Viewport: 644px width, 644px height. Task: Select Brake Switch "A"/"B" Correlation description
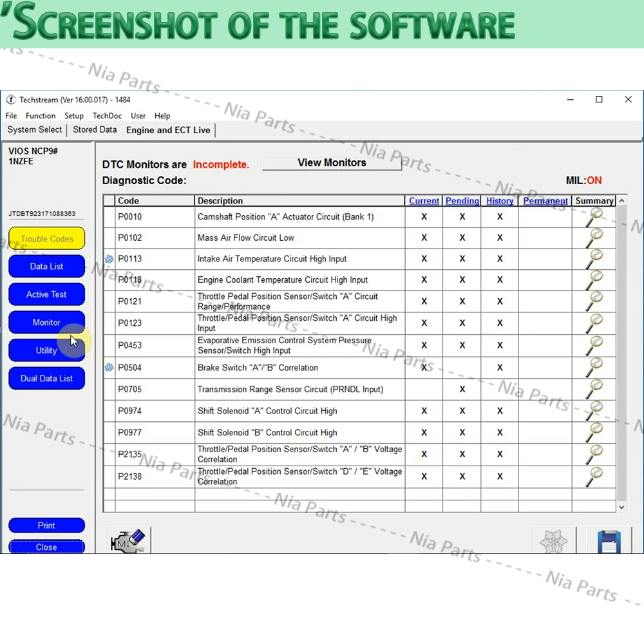click(258, 368)
